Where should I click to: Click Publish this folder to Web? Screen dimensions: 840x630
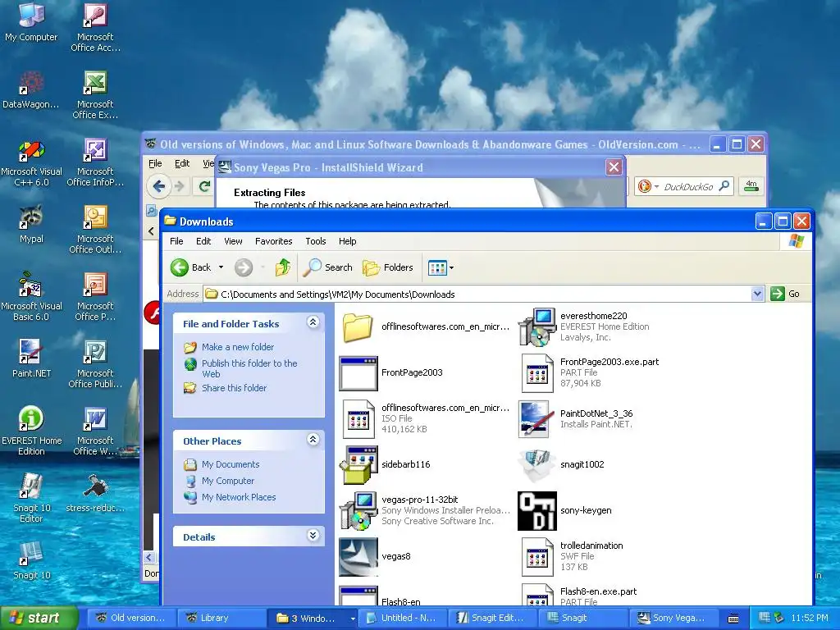(x=249, y=368)
